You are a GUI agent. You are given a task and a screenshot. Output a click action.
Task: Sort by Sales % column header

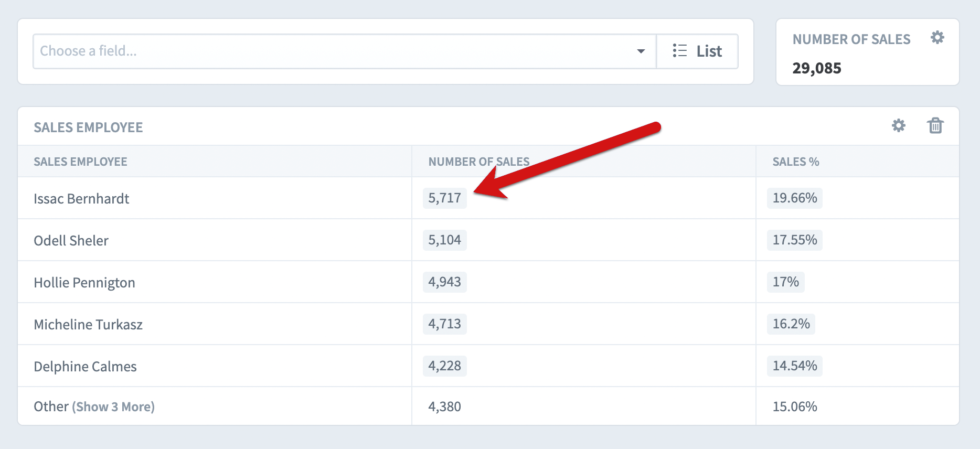pyautogui.click(x=796, y=162)
